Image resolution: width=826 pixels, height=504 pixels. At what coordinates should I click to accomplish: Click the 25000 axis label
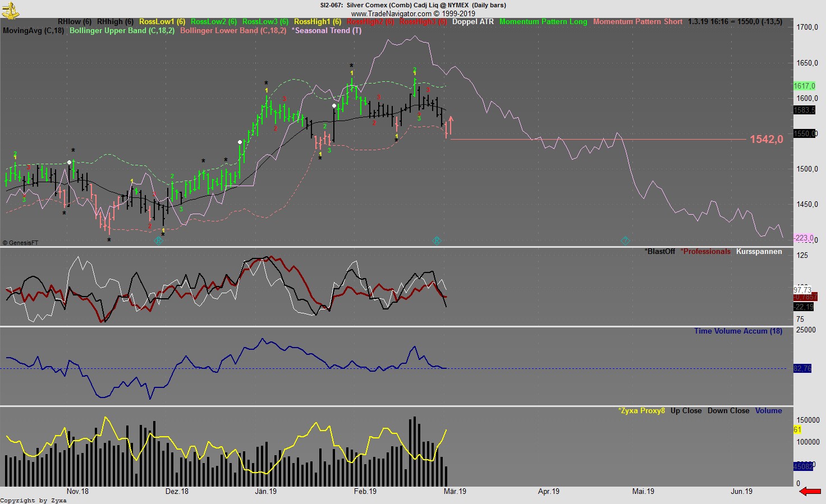coord(806,330)
